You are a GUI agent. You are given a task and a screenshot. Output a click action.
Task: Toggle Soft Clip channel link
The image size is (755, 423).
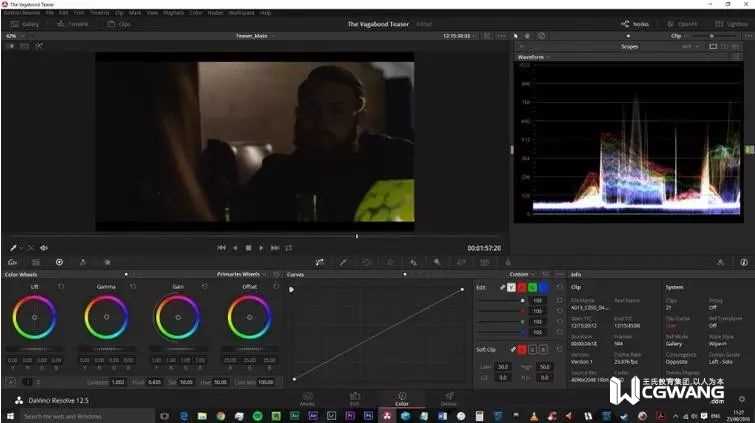click(x=513, y=349)
